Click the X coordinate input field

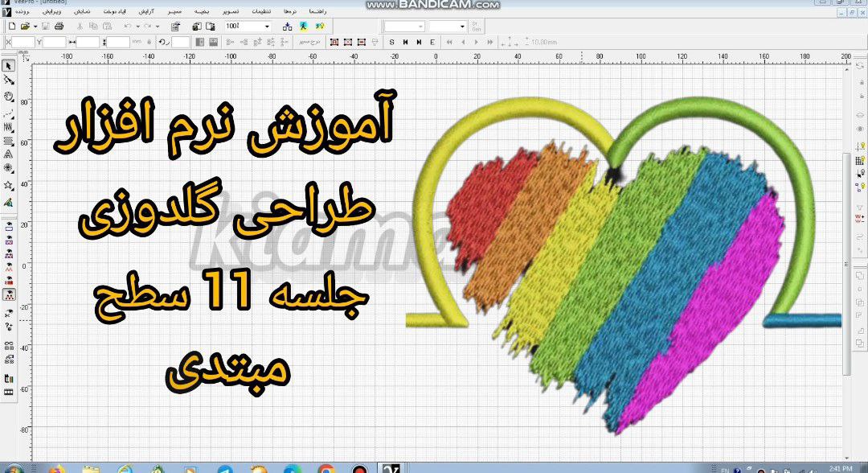[x=23, y=42]
